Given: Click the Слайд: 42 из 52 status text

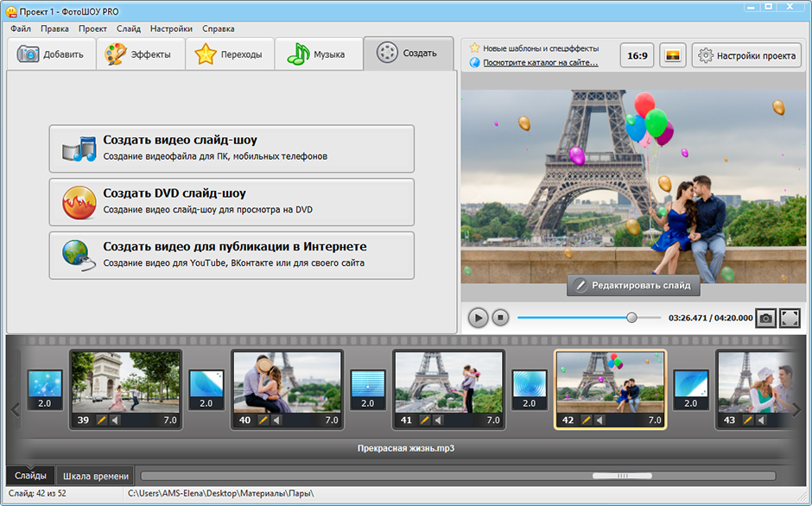Looking at the screenshot, I should [x=37, y=494].
